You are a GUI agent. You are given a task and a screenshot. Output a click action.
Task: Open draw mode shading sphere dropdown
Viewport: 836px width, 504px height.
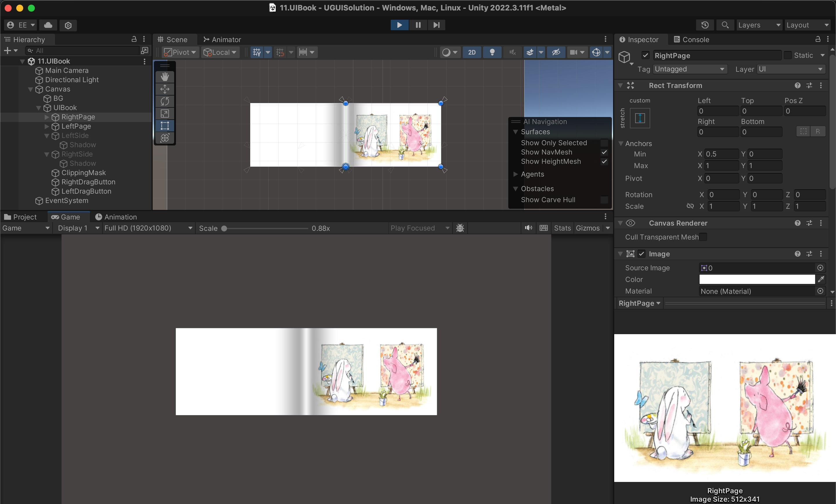tap(450, 52)
